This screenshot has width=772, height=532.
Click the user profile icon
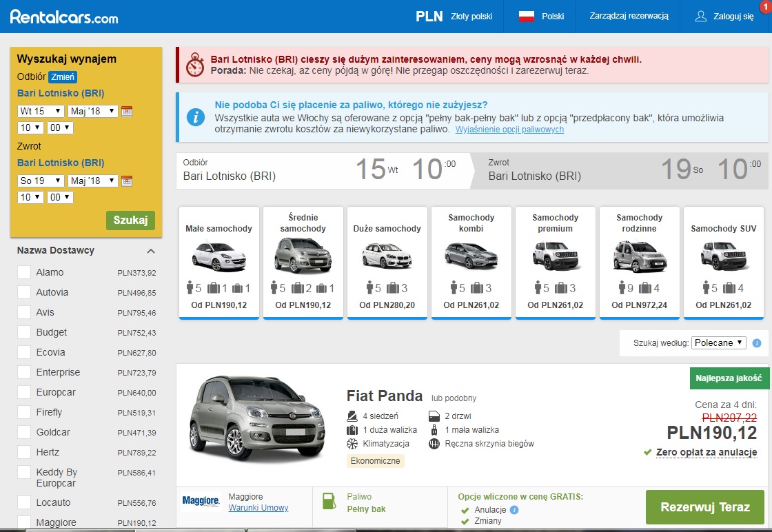(x=700, y=17)
